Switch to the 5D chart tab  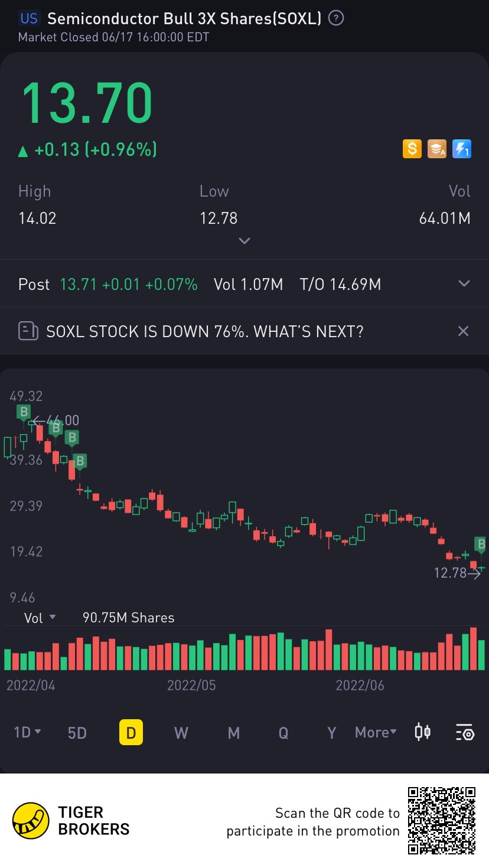click(77, 733)
